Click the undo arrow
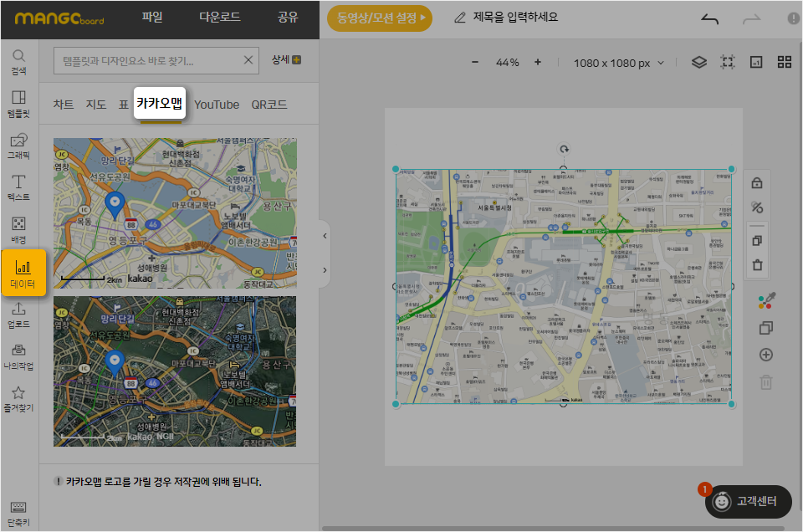Image resolution: width=803 pixels, height=532 pixels. click(x=710, y=19)
